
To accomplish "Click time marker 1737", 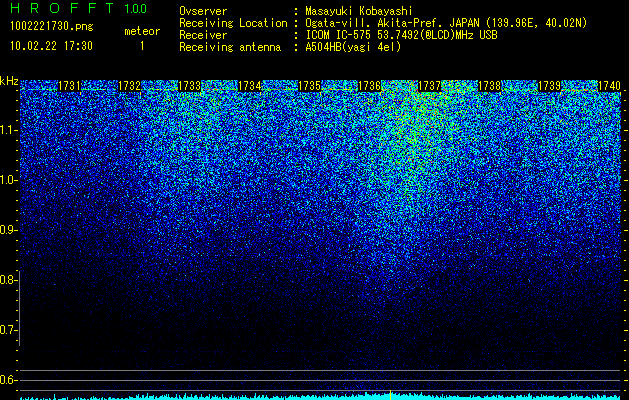I will pos(430,86).
